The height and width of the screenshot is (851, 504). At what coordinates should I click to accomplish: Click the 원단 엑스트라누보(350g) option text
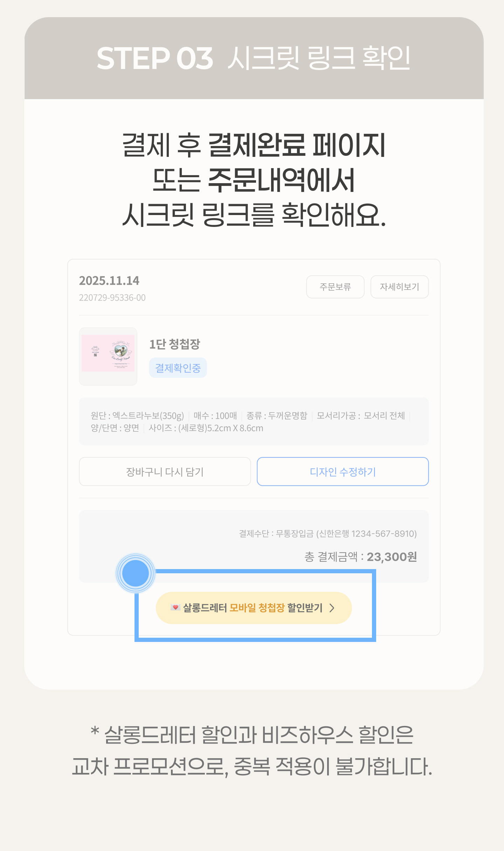coord(137,416)
